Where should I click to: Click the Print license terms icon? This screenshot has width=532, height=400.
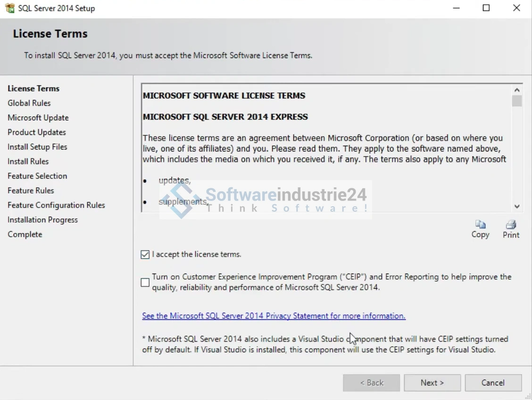point(511,225)
